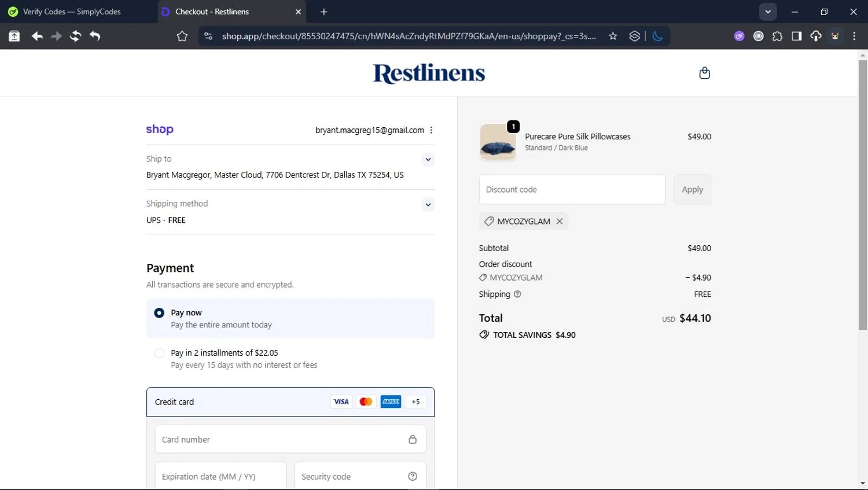Click the TOTAL SAVINGS $4.90 line
868x490 pixels.
(527, 335)
